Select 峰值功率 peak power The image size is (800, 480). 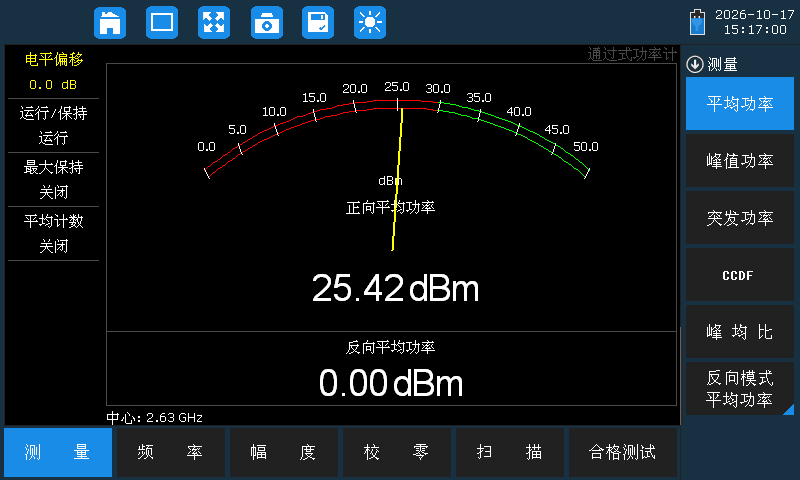point(740,161)
